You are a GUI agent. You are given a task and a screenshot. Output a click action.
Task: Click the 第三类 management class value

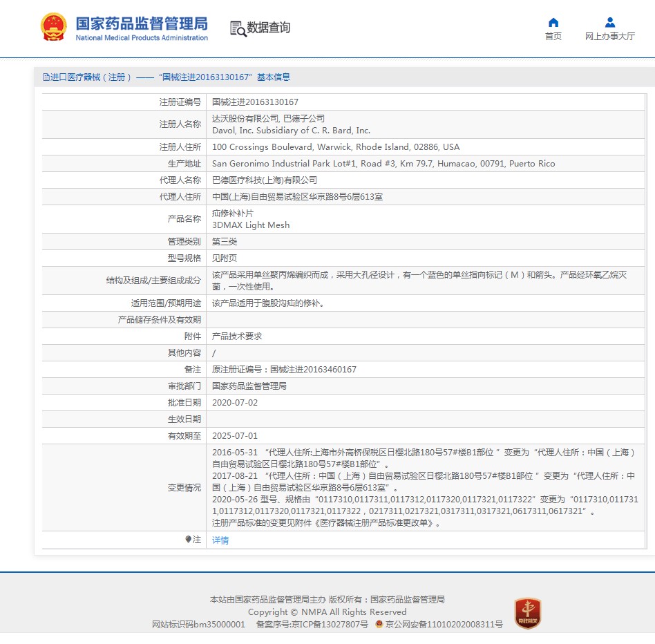click(x=225, y=241)
